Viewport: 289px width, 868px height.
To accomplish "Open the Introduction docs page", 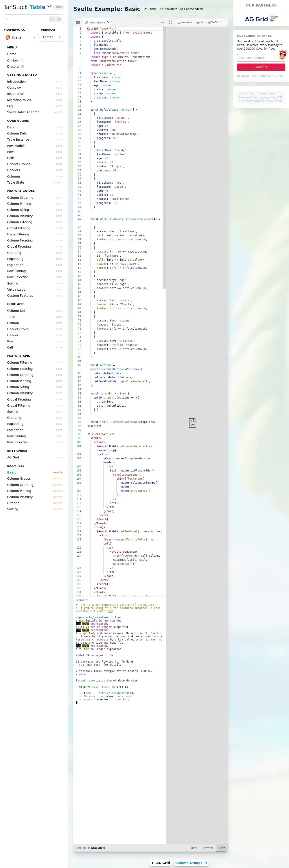I will coord(35,82).
